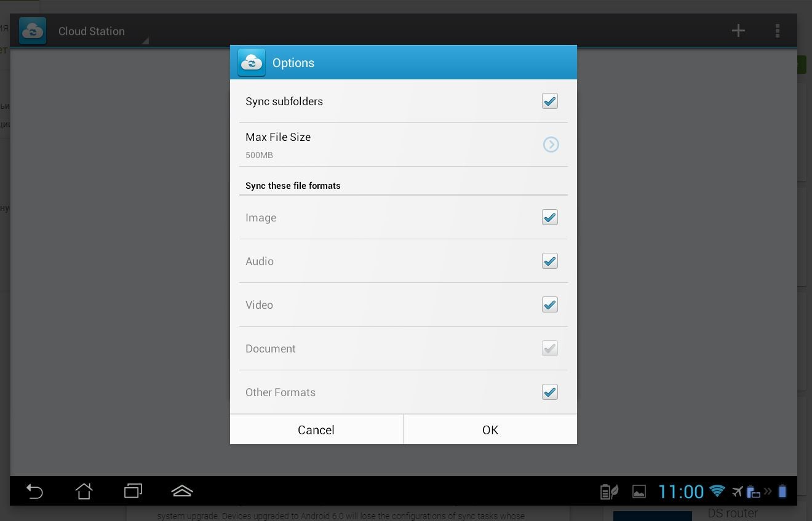Open the 11:00 clock in status bar
This screenshot has width=812, height=521.
click(681, 491)
